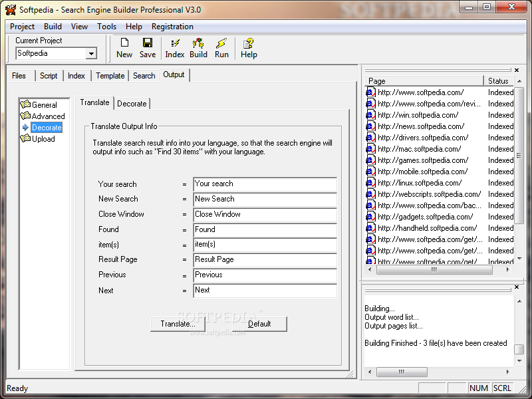This screenshot has width=532, height=399.
Task: Click the Save floppy disk icon
Action: click(x=148, y=43)
